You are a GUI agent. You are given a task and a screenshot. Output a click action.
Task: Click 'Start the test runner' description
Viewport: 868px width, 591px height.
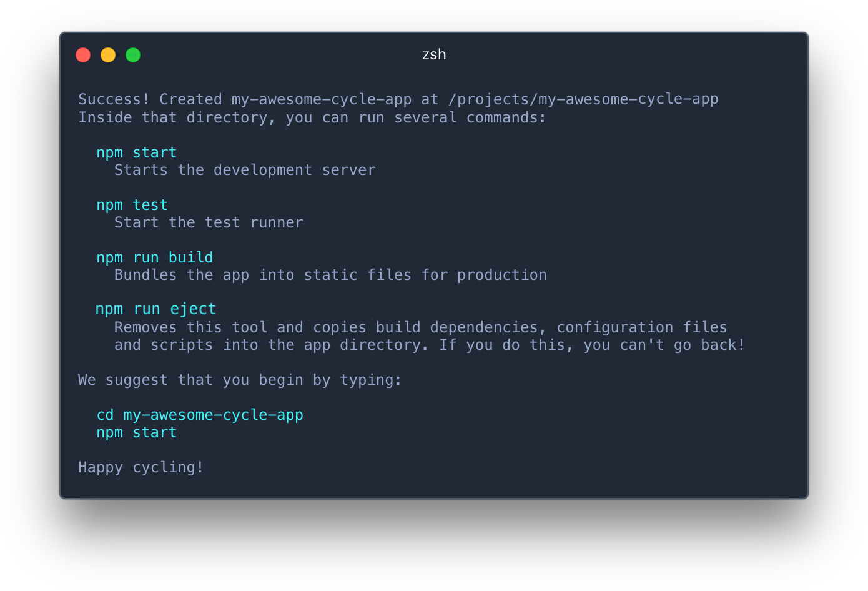[x=209, y=223]
